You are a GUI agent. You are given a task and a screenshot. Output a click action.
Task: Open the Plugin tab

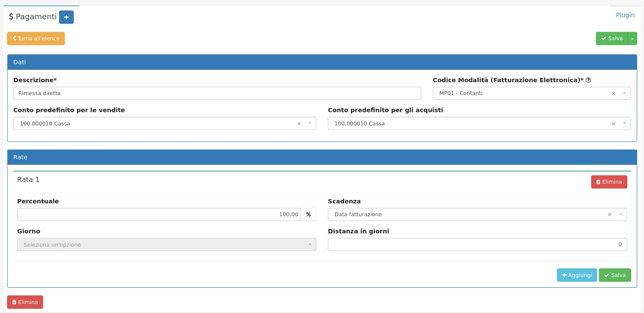click(x=625, y=15)
